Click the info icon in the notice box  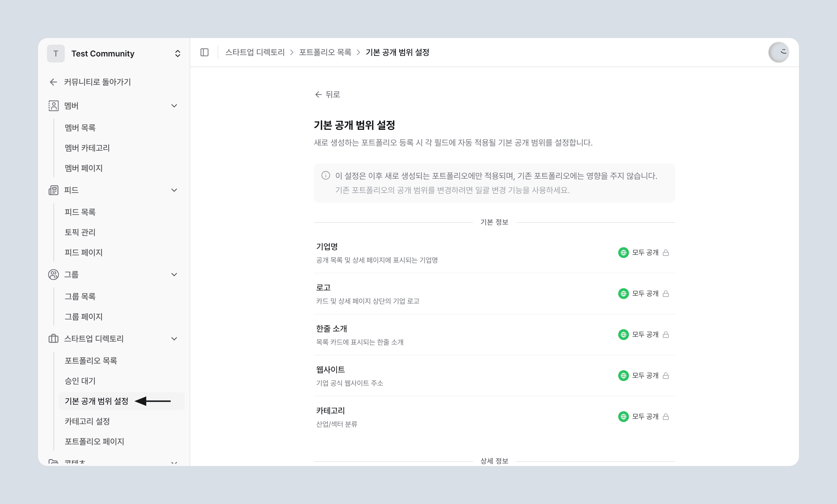point(326,176)
